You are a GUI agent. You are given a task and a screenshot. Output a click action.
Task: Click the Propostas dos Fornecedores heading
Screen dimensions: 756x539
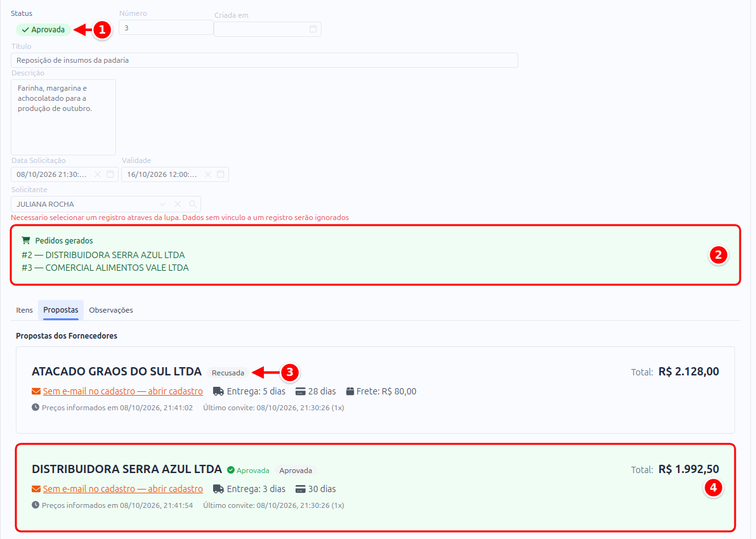67,335
